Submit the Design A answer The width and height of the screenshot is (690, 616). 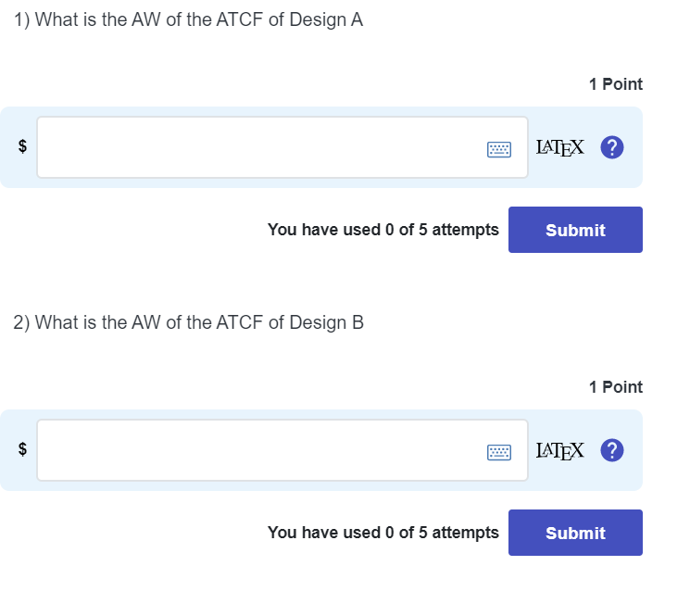(575, 230)
